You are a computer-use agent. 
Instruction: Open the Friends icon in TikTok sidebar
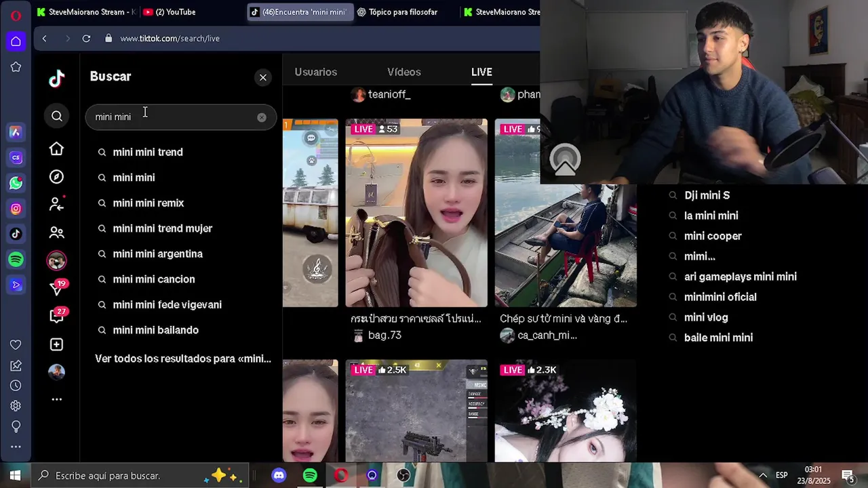click(57, 233)
